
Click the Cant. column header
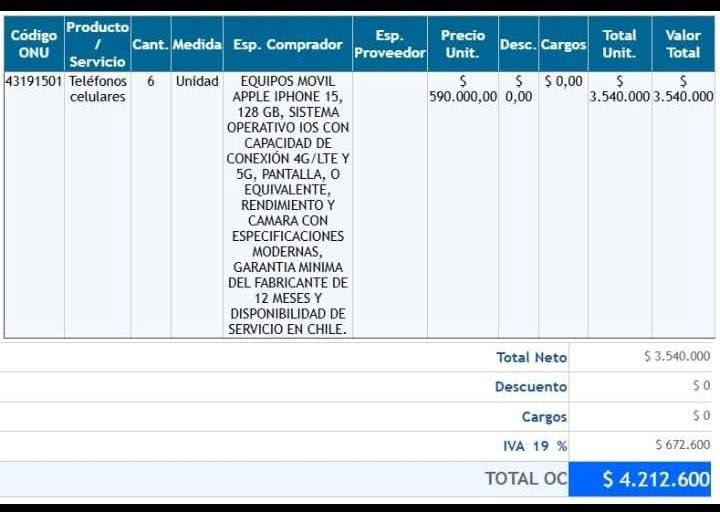pos(150,45)
